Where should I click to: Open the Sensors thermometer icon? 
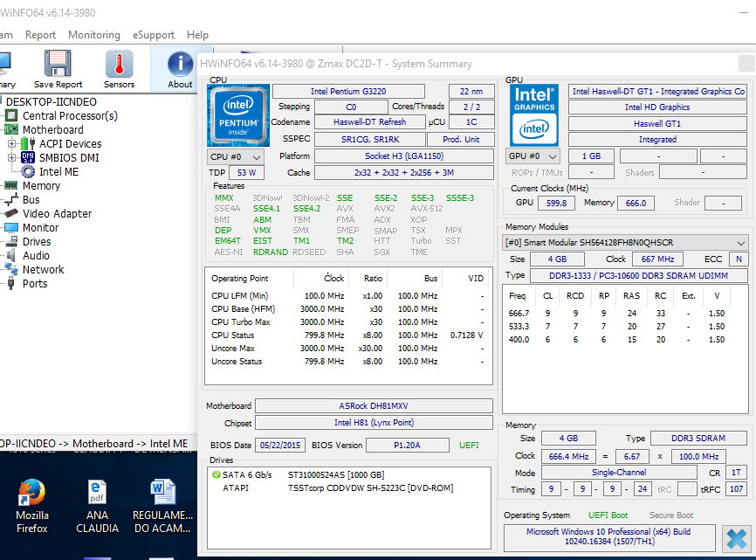(x=119, y=63)
